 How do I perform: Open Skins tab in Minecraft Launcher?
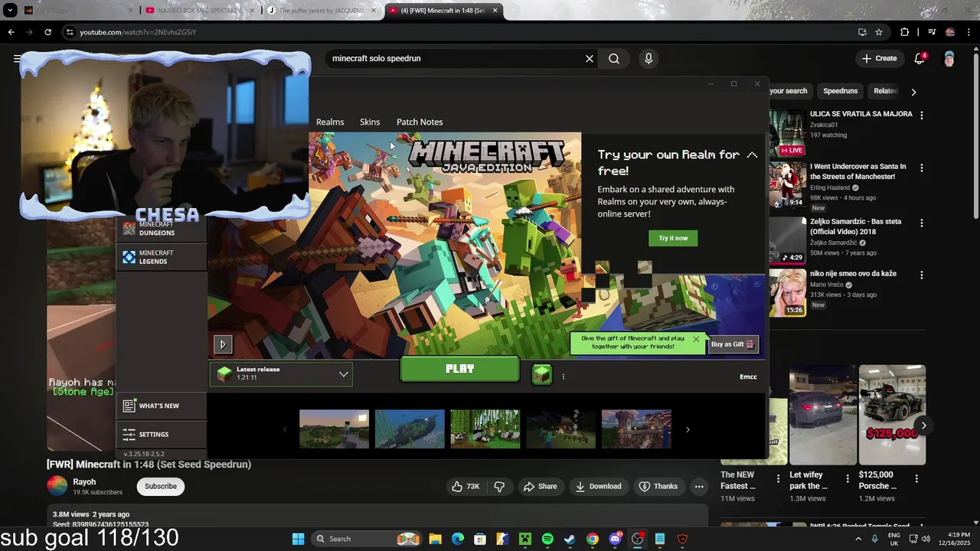coord(370,122)
